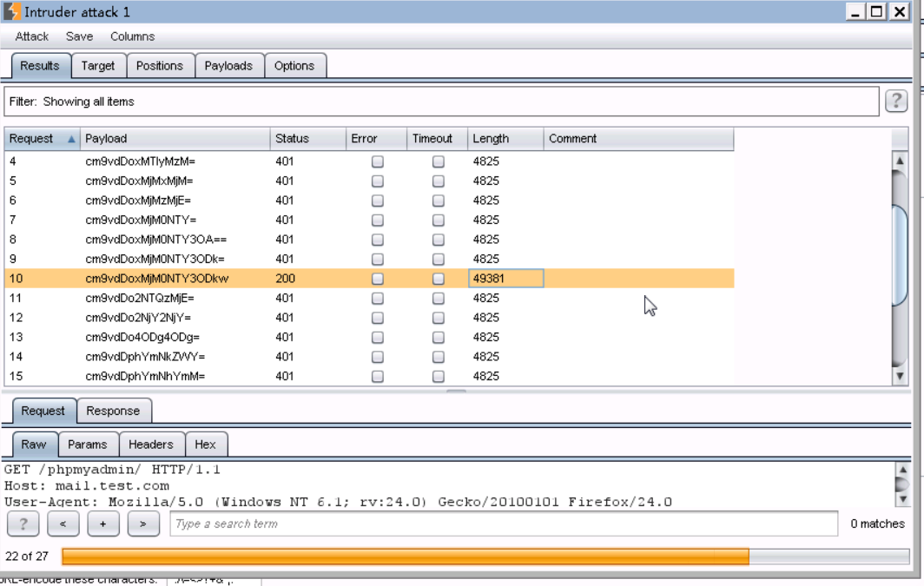
Task: Select the Raw view tab
Action: (x=34, y=444)
